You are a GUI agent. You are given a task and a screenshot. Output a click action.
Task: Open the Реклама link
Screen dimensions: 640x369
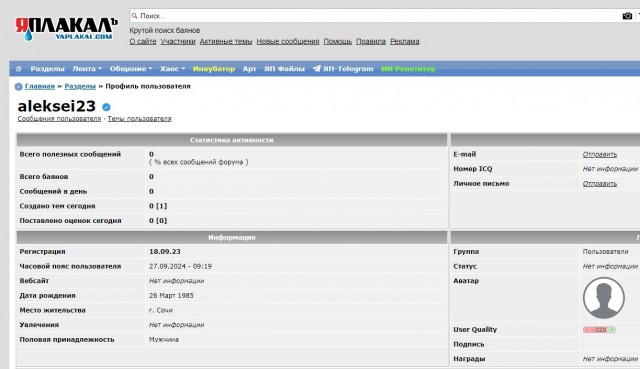click(404, 41)
